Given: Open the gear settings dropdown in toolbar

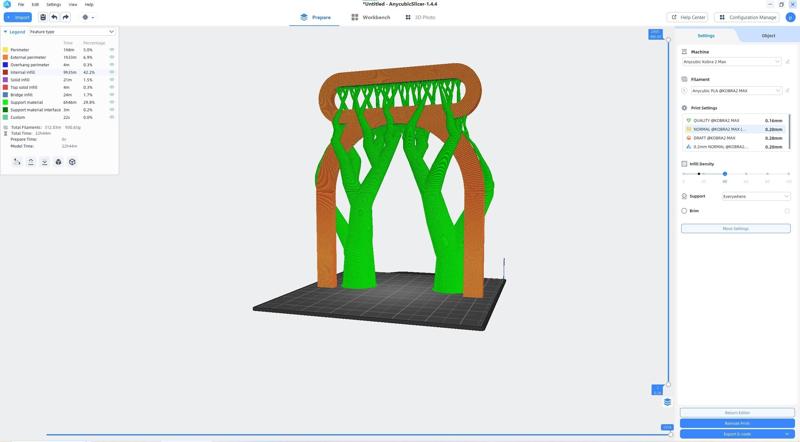Looking at the screenshot, I should tap(87, 17).
